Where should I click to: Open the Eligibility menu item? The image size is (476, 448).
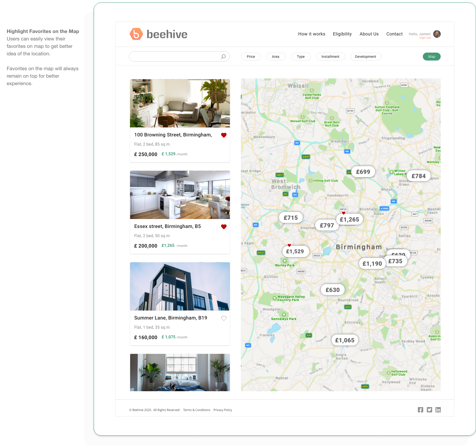coord(342,34)
